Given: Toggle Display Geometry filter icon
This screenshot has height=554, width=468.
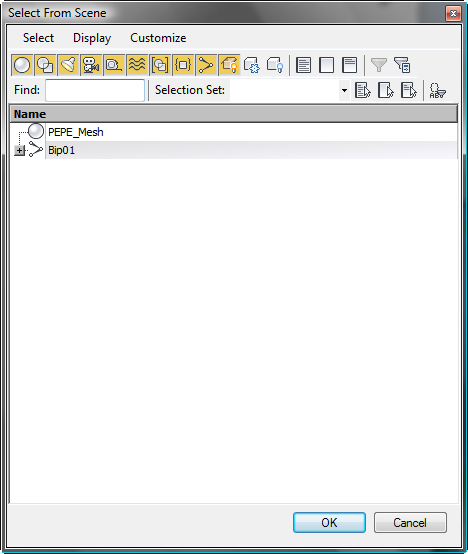Looking at the screenshot, I should coord(22,65).
